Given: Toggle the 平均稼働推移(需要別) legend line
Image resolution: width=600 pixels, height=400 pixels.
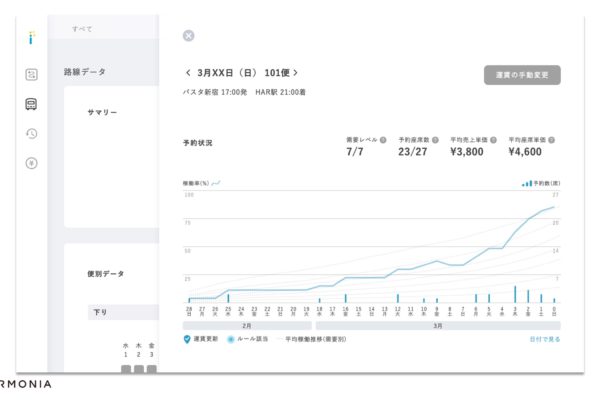Looking at the screenshot, I should point(310,339).
